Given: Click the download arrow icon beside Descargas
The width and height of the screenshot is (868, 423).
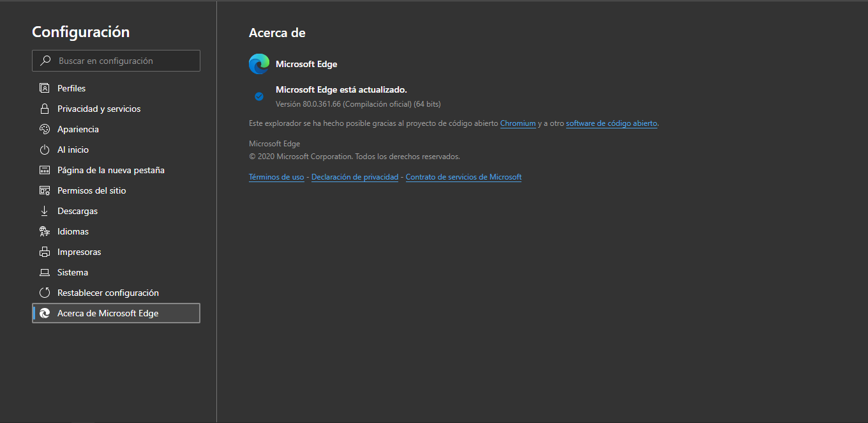Looking at the screenshot, I should point(45,211).
